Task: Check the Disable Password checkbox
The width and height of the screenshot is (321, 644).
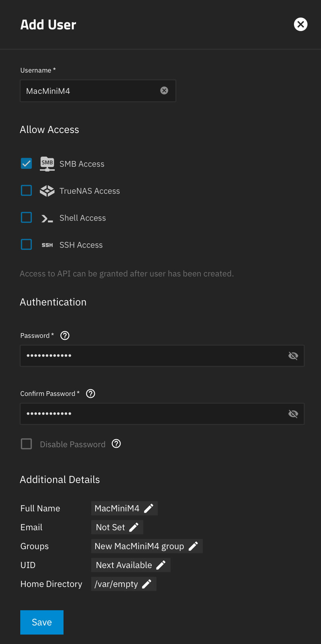Action: click(x=26, y=444)
